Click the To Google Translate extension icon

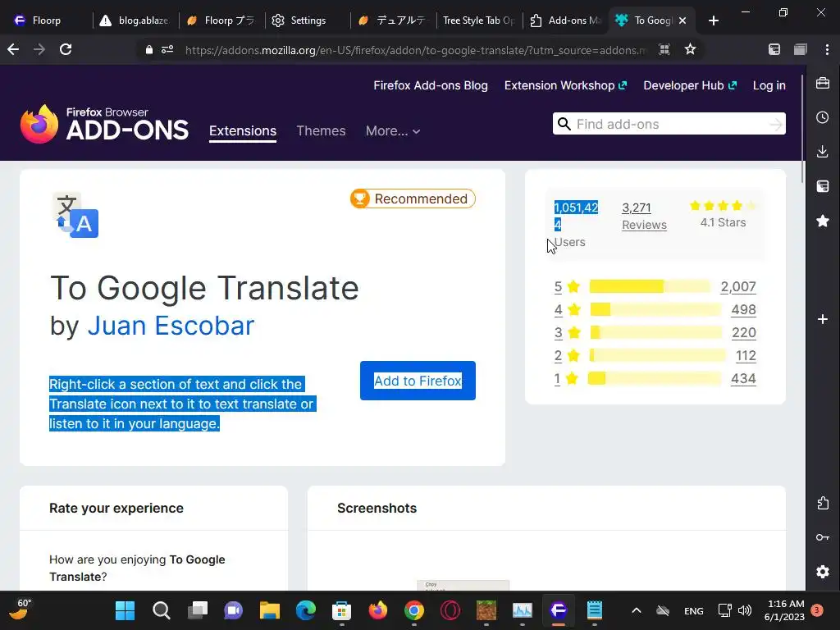coord(76,215)
